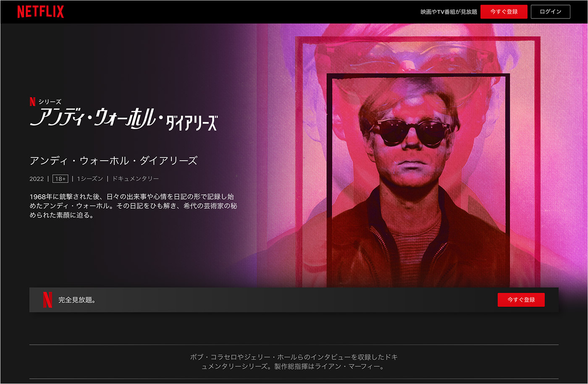Click the description mentioning ボブ・コラセロ

click(294, 362)
